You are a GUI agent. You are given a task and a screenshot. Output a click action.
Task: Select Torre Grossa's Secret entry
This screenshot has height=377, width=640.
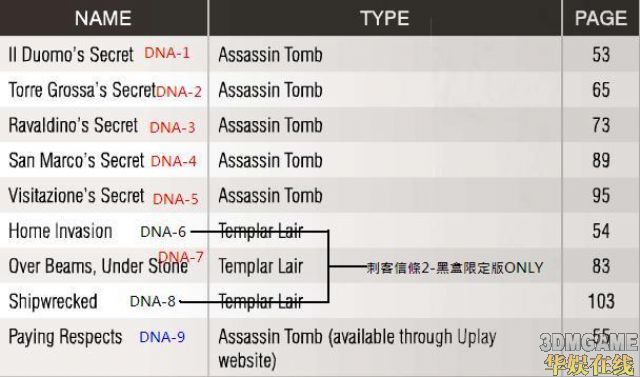(82, 90)
